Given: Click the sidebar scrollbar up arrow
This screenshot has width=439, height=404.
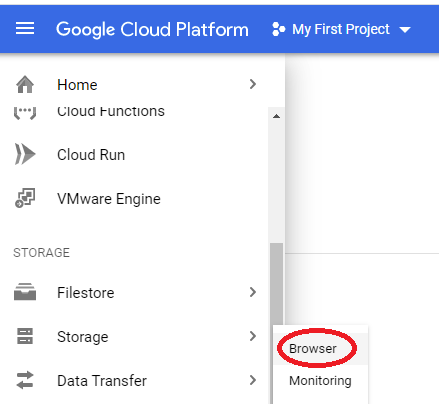Looking at the screenshot, I should (276, 116).
